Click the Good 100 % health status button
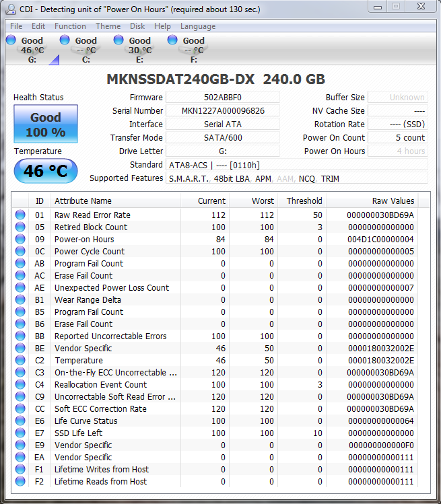 coord(46,124)
